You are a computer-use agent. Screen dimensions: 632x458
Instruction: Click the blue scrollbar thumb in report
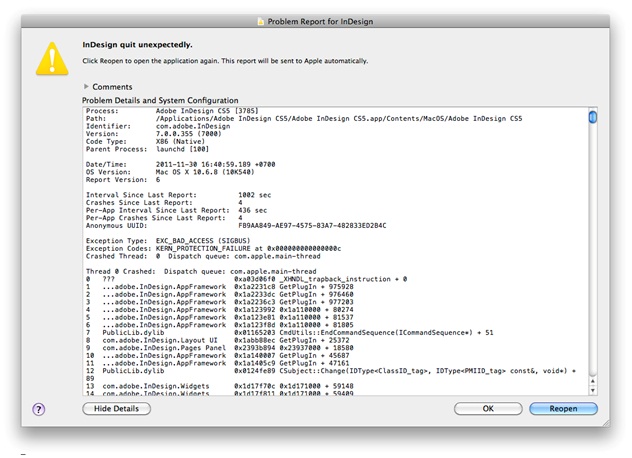tap(593, 117)
